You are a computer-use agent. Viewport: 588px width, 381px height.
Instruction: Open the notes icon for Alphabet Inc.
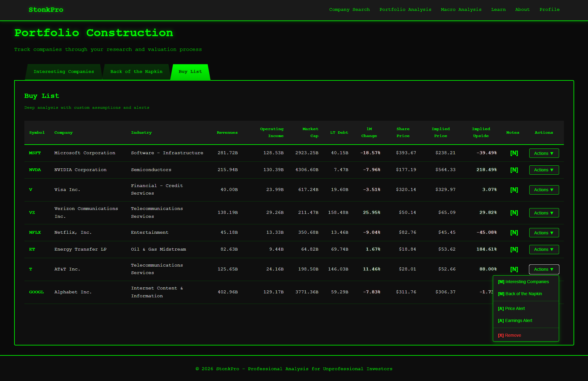tap(514, 292)
